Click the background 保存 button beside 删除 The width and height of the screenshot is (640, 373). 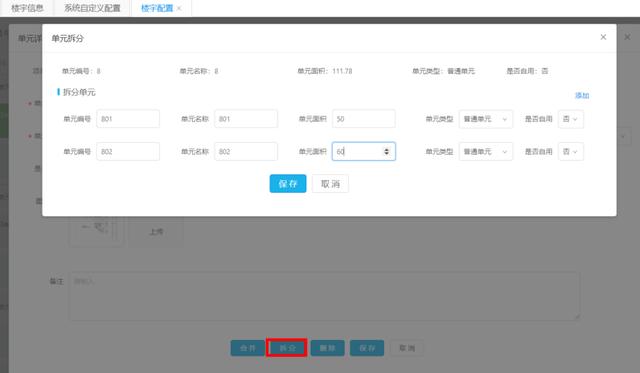tap(367, 348)
